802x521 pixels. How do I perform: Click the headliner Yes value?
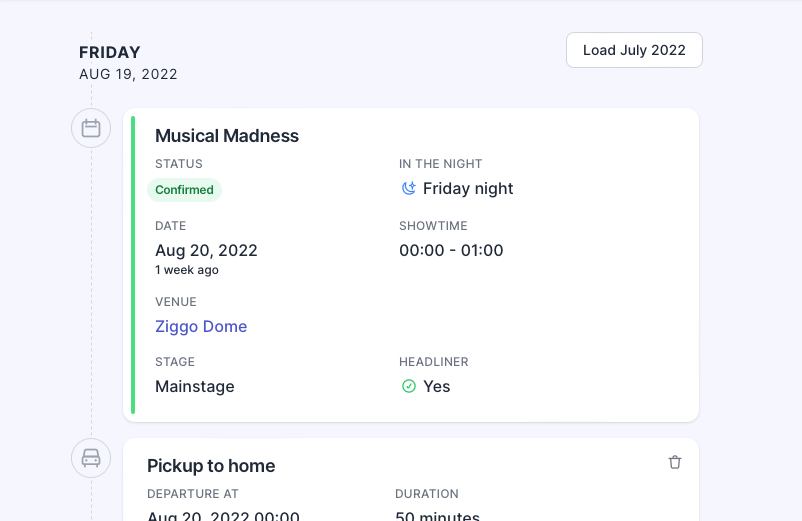coord(436,386)
